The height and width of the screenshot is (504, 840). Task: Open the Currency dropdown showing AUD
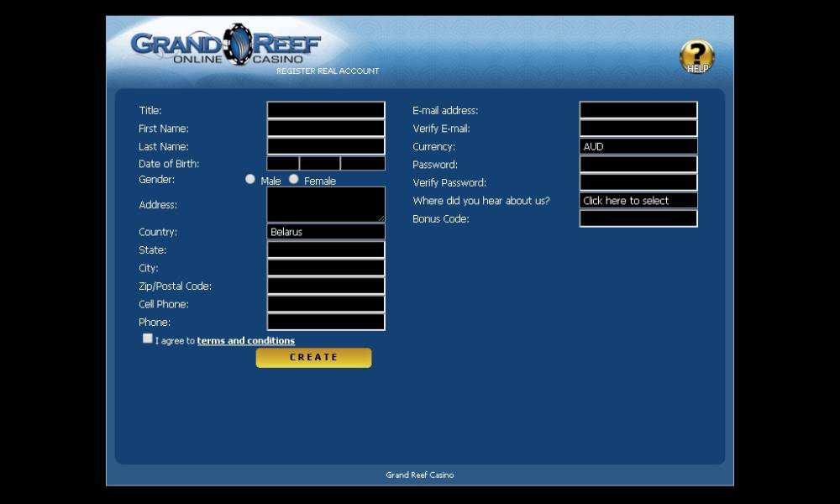(638, 146)
